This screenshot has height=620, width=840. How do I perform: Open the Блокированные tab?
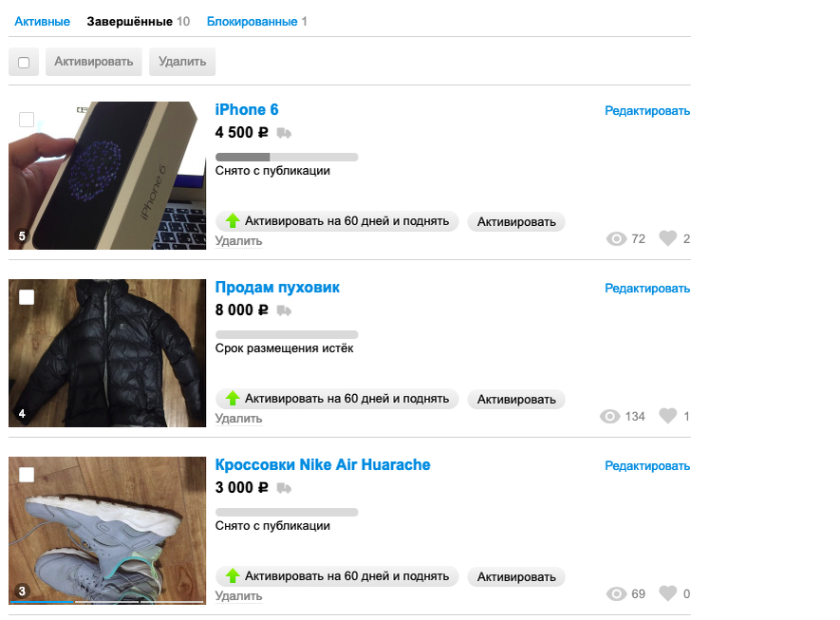coord(252,22)
